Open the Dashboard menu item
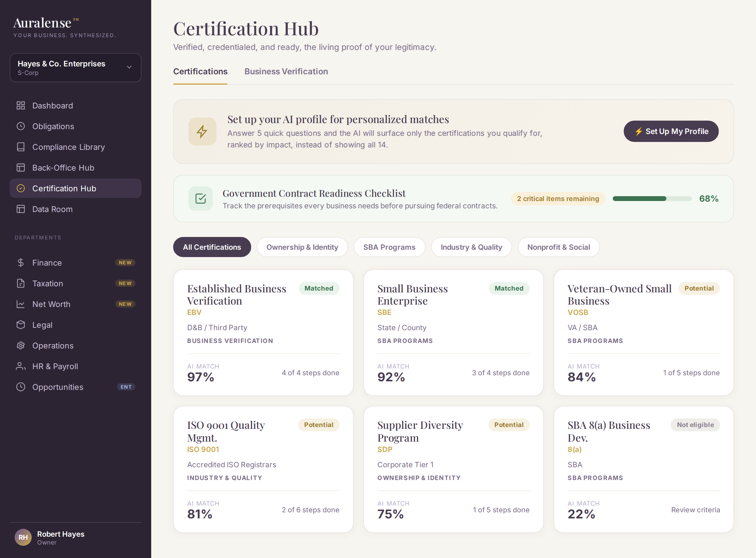 75,105
